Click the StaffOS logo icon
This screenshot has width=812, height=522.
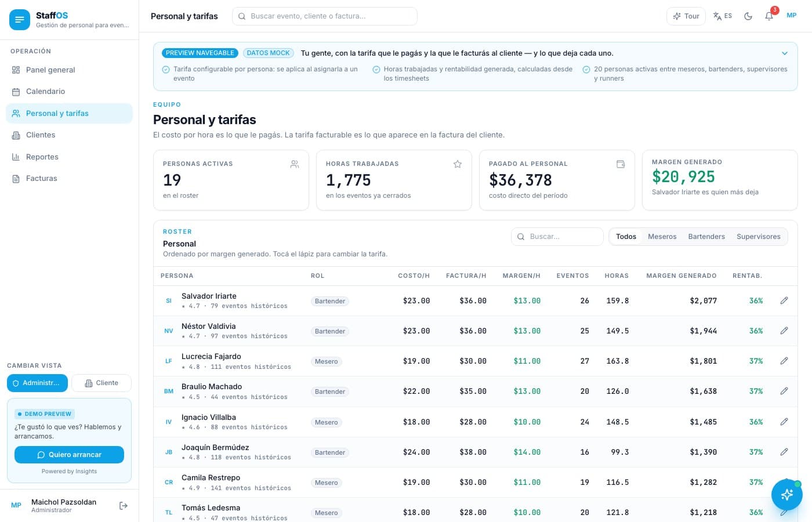(20, 20)
